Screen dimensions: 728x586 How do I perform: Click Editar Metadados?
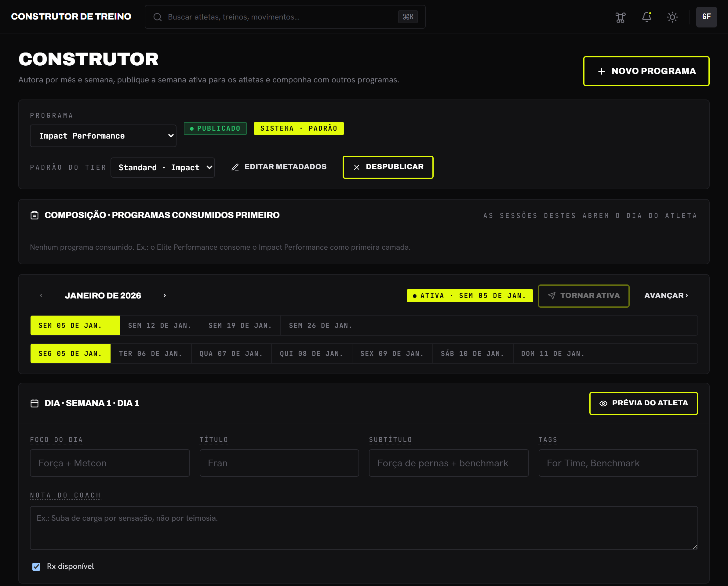[279, 167]
